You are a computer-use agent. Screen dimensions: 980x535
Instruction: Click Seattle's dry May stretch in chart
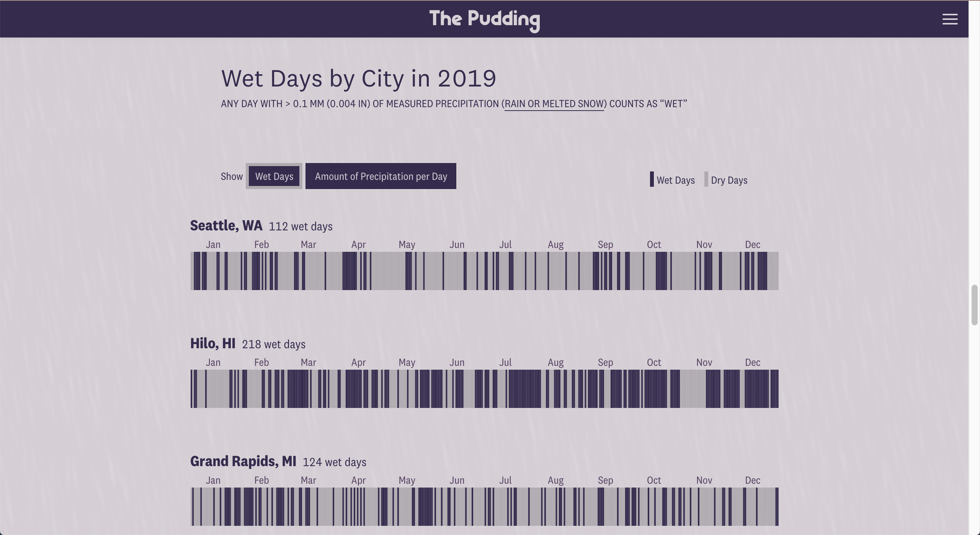click(388, 271)
